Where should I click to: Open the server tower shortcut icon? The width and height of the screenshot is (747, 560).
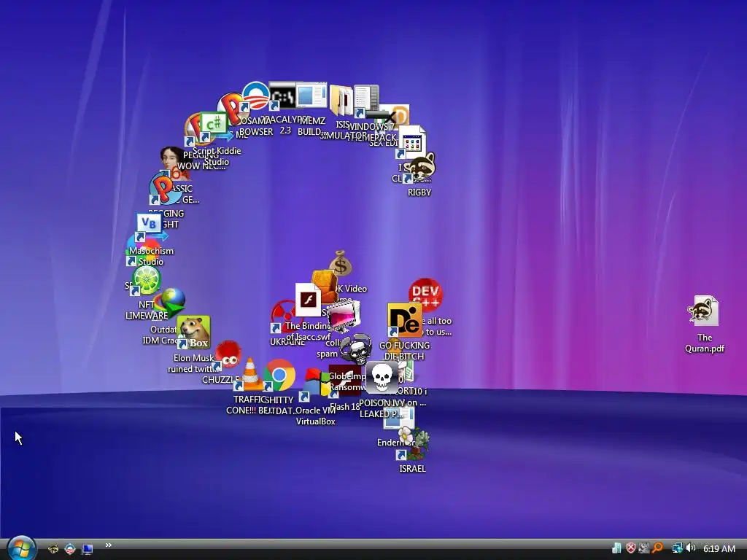click(x=366, y=101)
